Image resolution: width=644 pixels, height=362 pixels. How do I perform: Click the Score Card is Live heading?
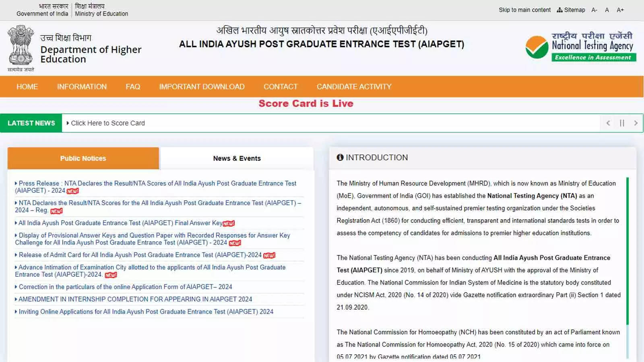click(x=306, y=103)
